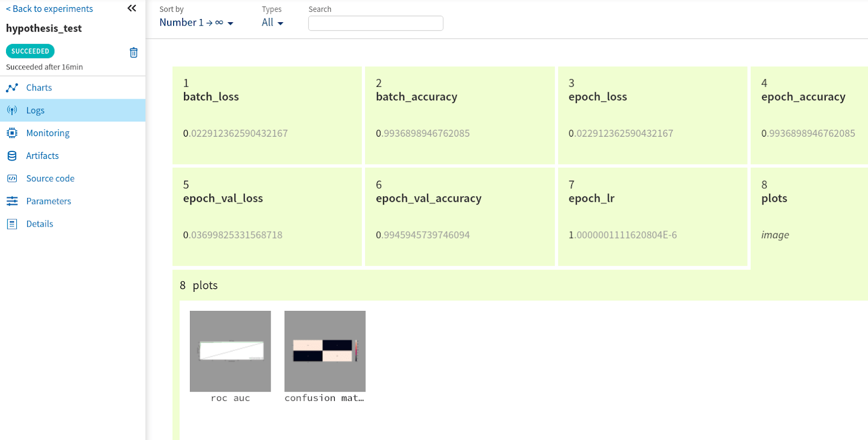The image size is (868, 440).
Task: Select the batch_loss log card
Action: 267,115
